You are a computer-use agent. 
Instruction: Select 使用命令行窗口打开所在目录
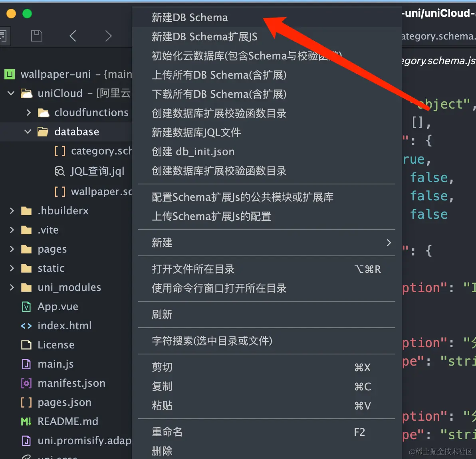pos(266,288)
